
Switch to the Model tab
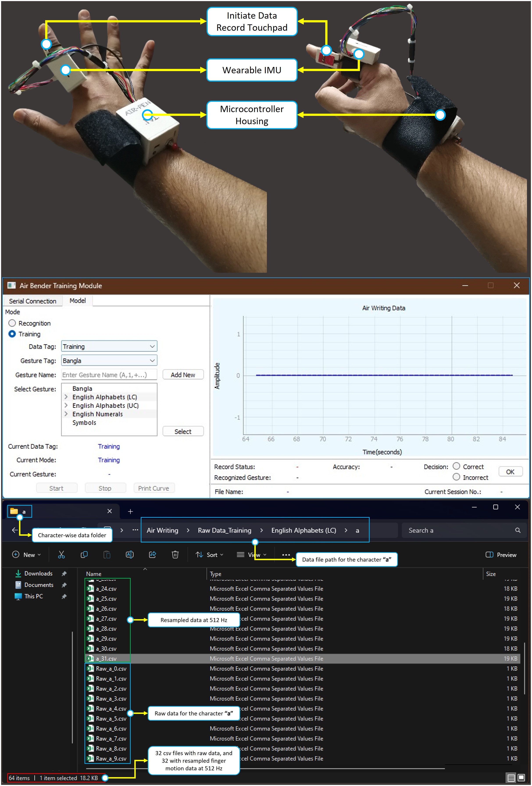pyautogui.click(x=77, y=301)
